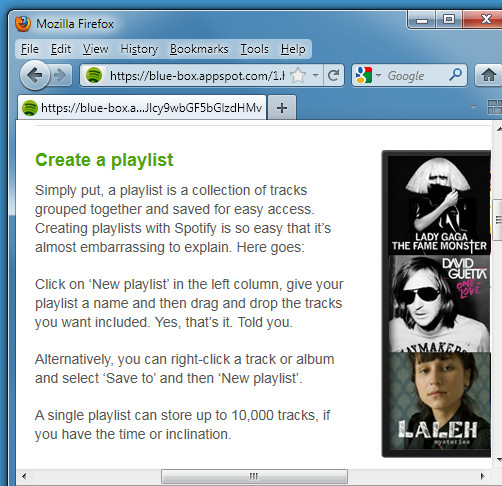
Task: Click the Laleh album cover
Action: (439, 401)
